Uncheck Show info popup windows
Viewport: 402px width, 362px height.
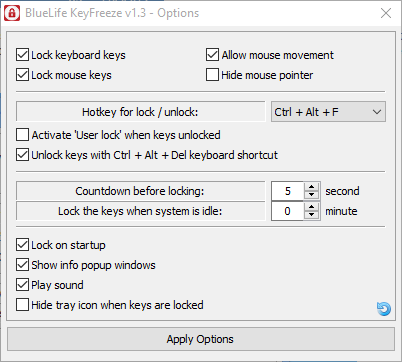click(22, 265)
